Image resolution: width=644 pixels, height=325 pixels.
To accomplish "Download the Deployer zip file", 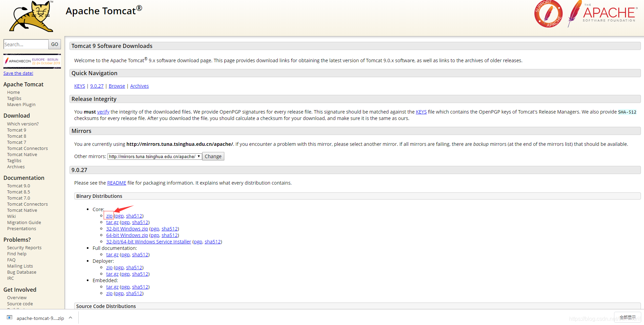I will (109, 268).
